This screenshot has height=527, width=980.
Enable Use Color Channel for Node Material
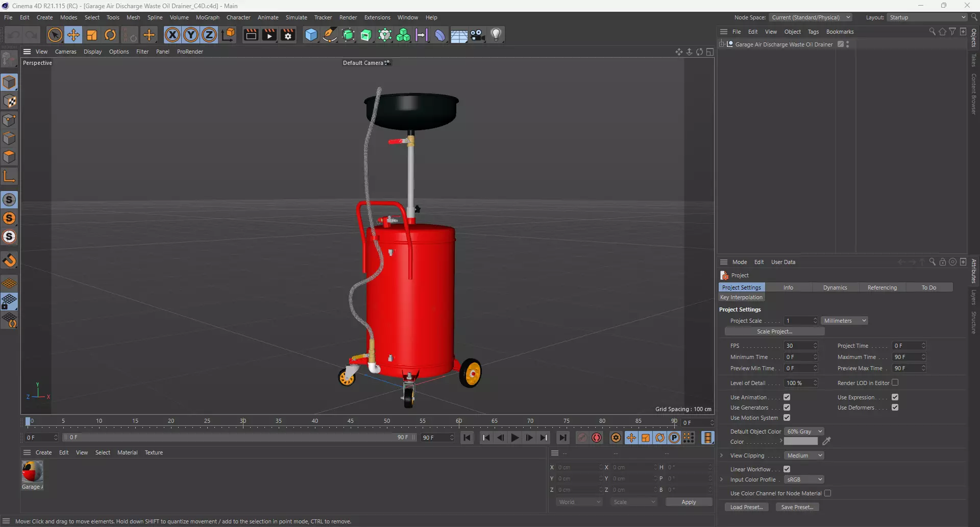pos(827,493)
